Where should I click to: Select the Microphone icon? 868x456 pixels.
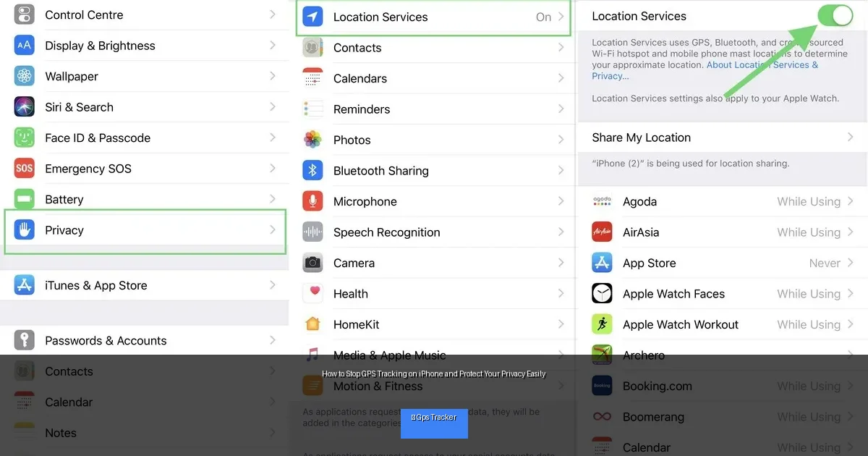coord(312,201)
